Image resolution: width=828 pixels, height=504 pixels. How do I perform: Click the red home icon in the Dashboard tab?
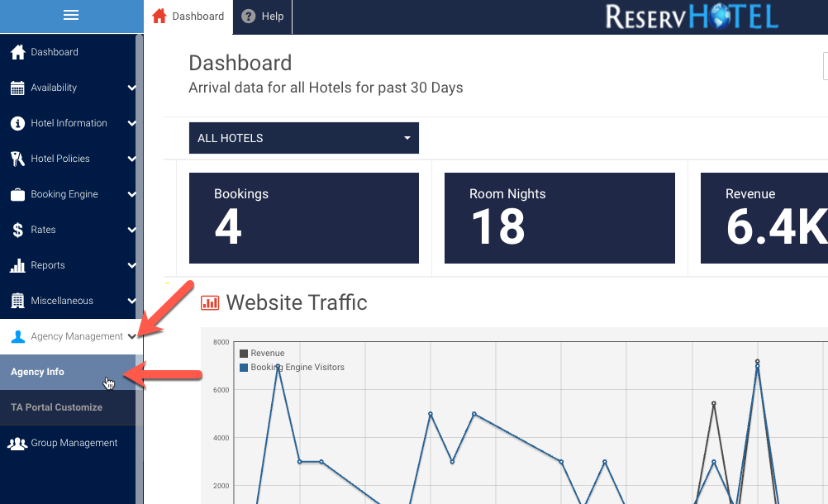click(x=159, y=16)
